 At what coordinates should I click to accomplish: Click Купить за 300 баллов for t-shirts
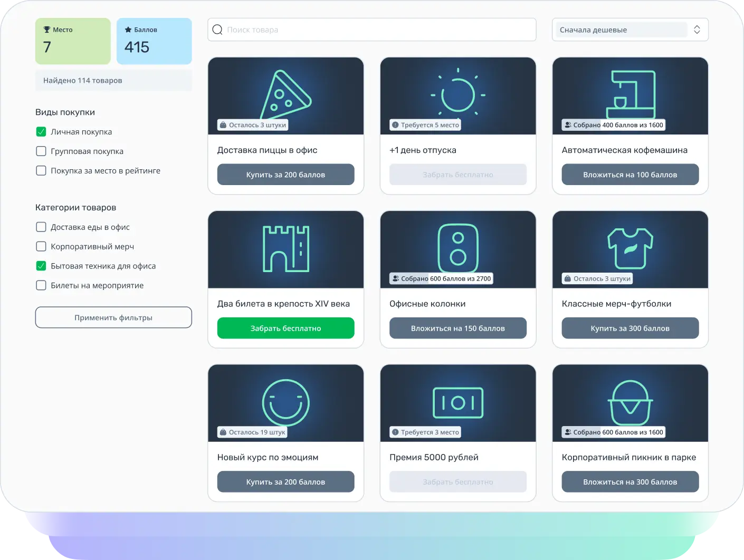pyautogui.click(x=630, y=328)
